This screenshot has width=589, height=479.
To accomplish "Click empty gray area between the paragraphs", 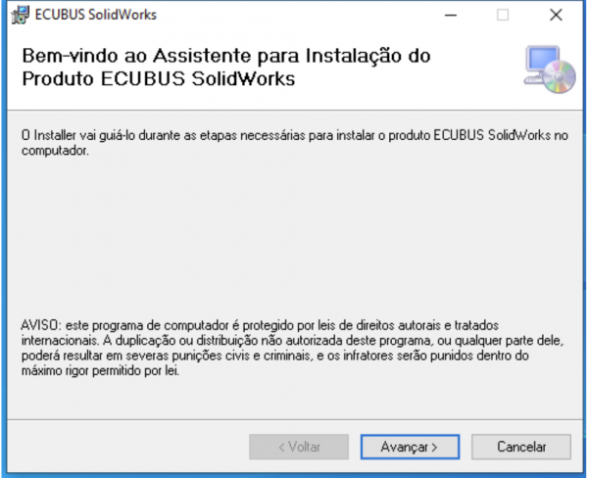I will [x=294, y=237].
